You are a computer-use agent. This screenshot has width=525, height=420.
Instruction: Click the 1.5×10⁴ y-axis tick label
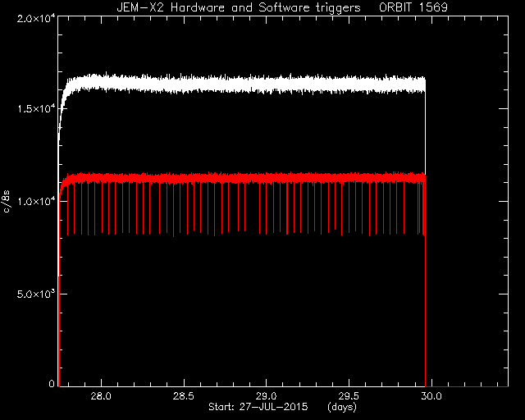pyautogui.click(x=36, y=109)
